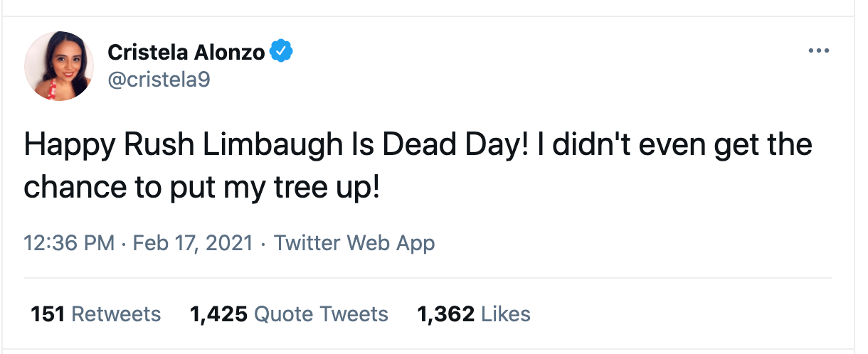The height and width of the screenshot is (354, 868).
Task: Click the tweet's first line of text
Action: [418, 146]
